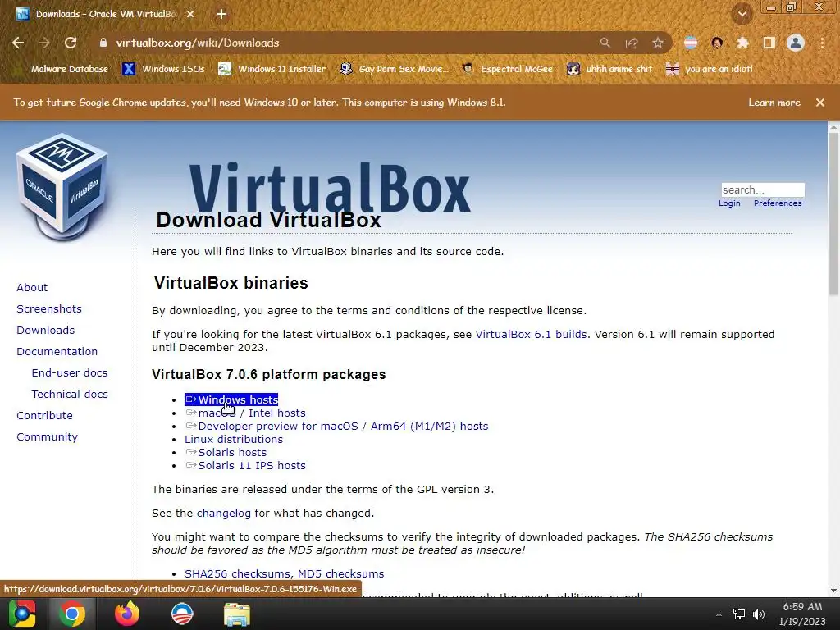The height and width of the screenshot is (630, 840).
Task: Open SHA256 checksums link
Action: [237, 573]
